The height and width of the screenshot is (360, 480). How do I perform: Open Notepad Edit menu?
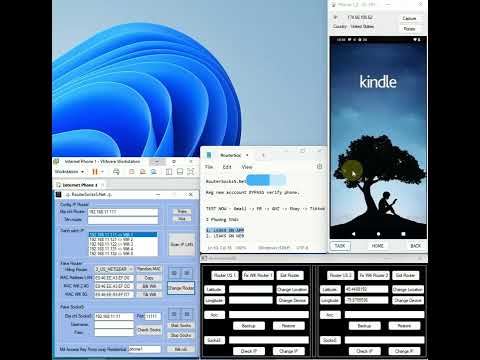coord(227,167)
